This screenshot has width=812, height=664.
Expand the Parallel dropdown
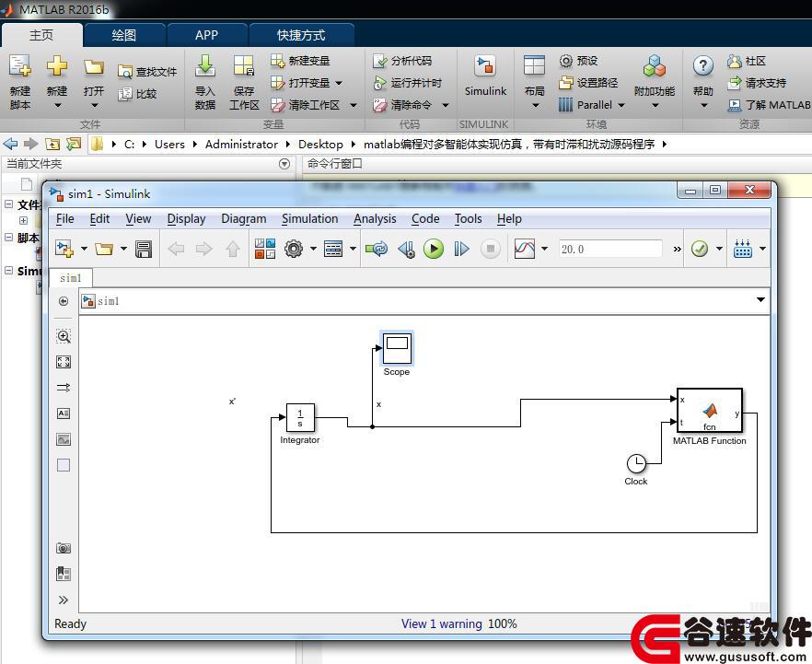tap(621, 105)
